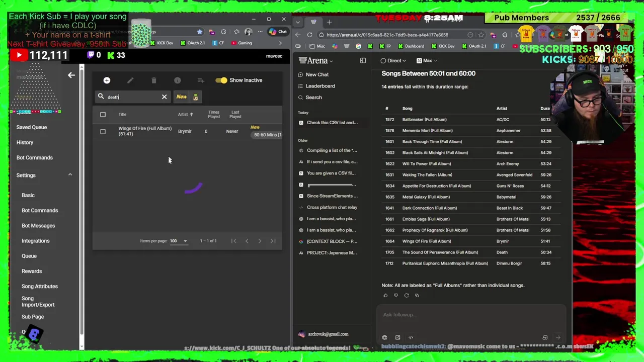The image size is (644, 362).
Task: Click the edit pencil icon in song toolbar
Action: (130, 80)
